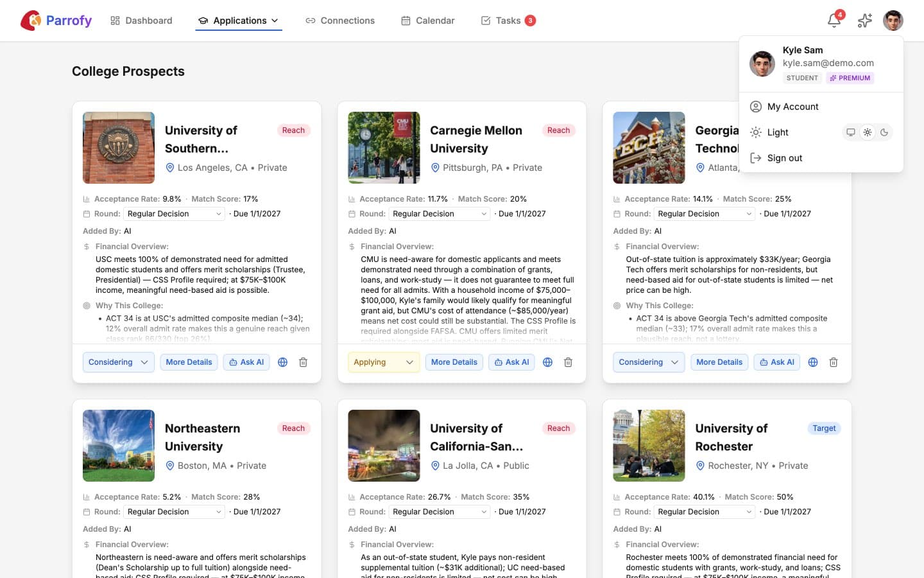Click the Reach tag on UC San Diego card
The width and height of the screenshot is (924, 578).
(558, 428)
